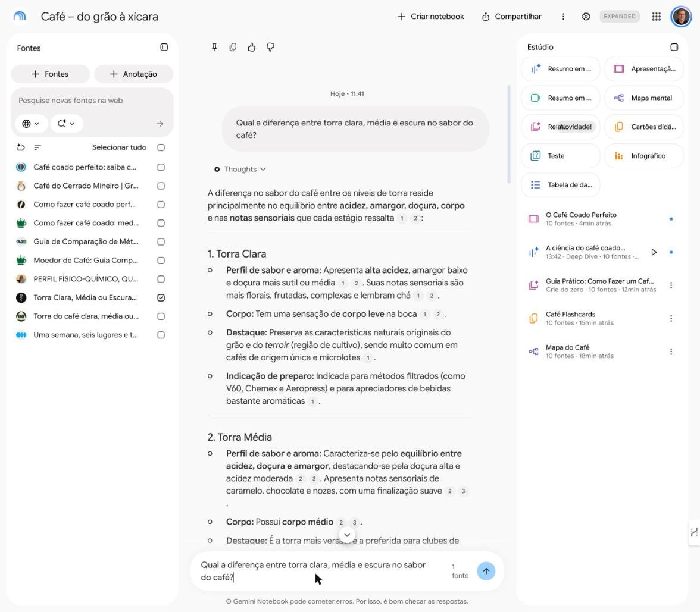700x612 pixels.
Task: Click the Relatório tile with Novidade badge
Action: [x=560, y=127]
